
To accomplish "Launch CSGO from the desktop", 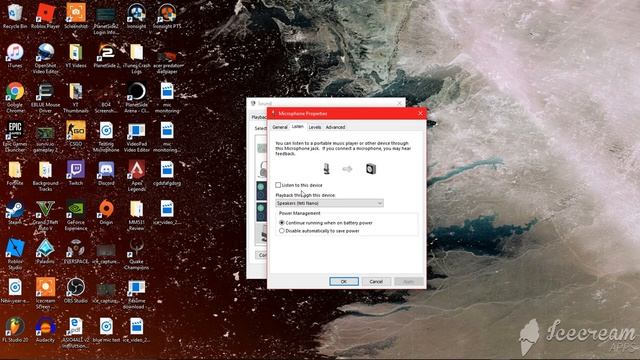I will click(76, 134).
